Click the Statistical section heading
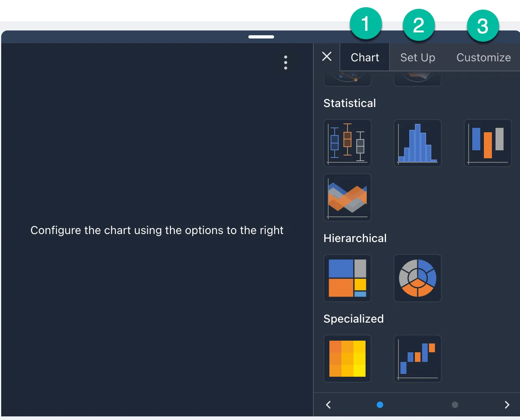The image size is (520, 420). [x=350, y=103]
